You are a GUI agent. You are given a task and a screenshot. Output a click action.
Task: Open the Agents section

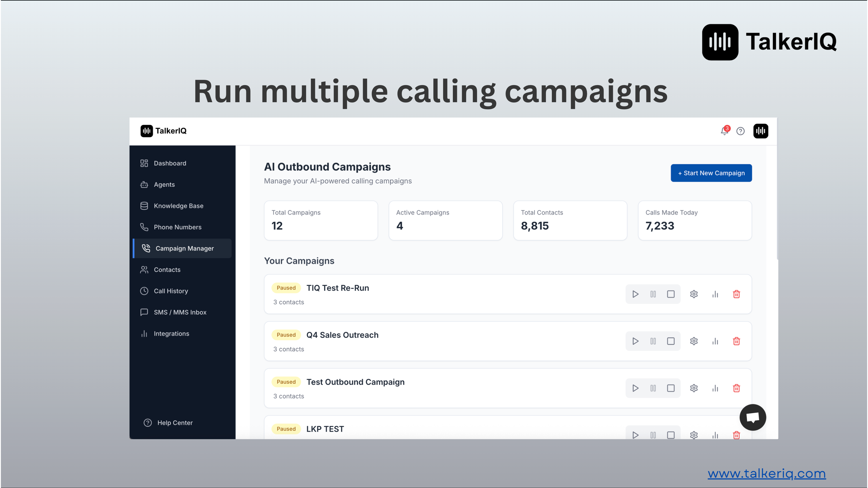coord(164,184)
